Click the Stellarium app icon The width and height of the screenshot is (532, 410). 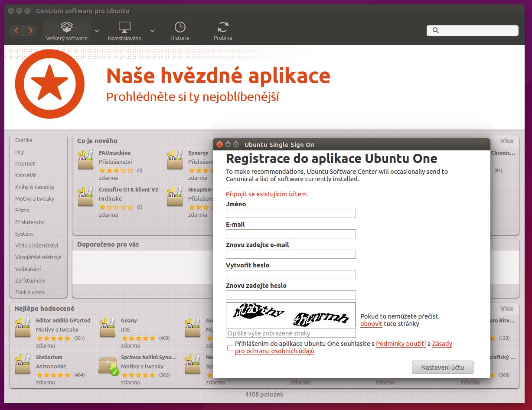[23, 364]
